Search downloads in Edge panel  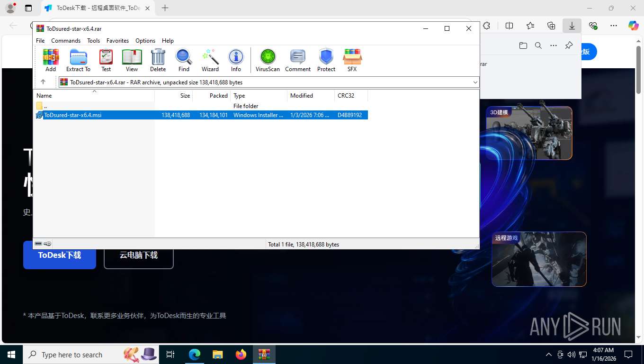pos(538,45)
